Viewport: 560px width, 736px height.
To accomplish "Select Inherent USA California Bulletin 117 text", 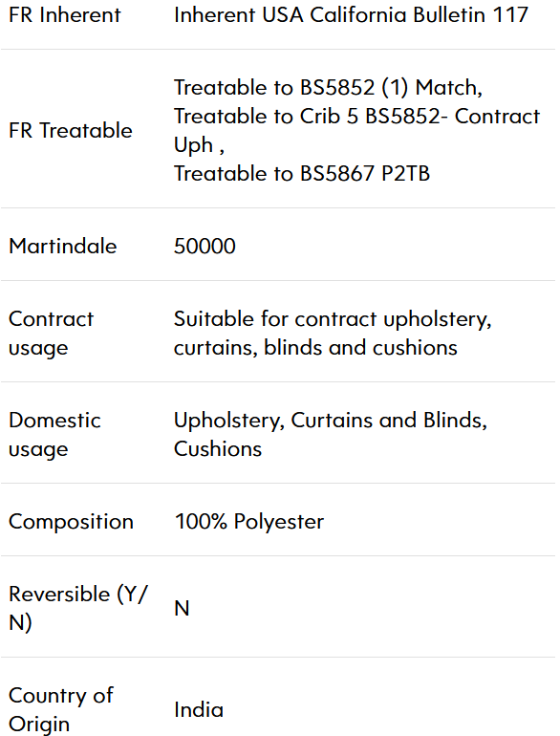I will [351, 15].
